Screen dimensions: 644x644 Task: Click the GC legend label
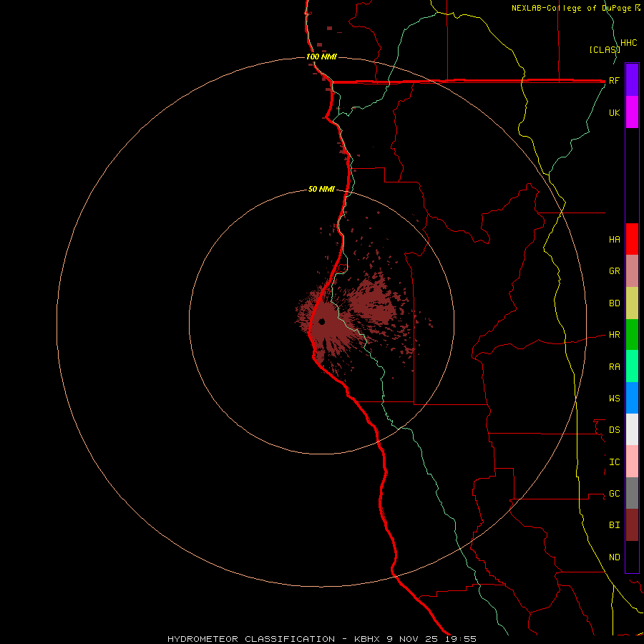pyautogui.click(x=614, y=494)
